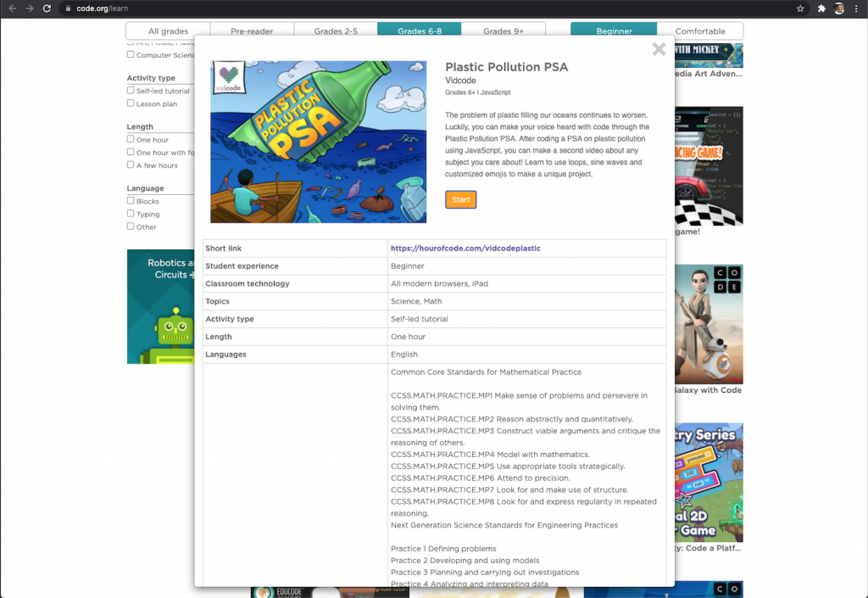
Task: Click All modern browsers, iPad value
Action: (439, 283)
